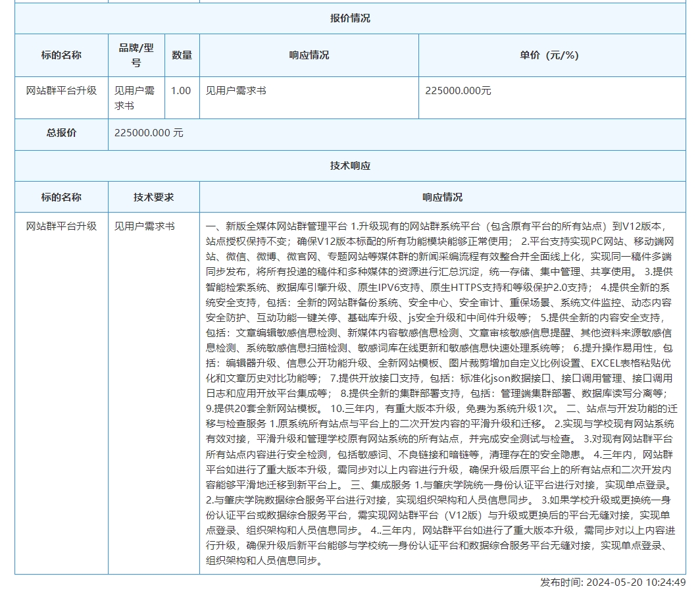This screenshot has height=597, width=700.
Task: Click the 总报价 row label
Action: [x=61, y=133]
